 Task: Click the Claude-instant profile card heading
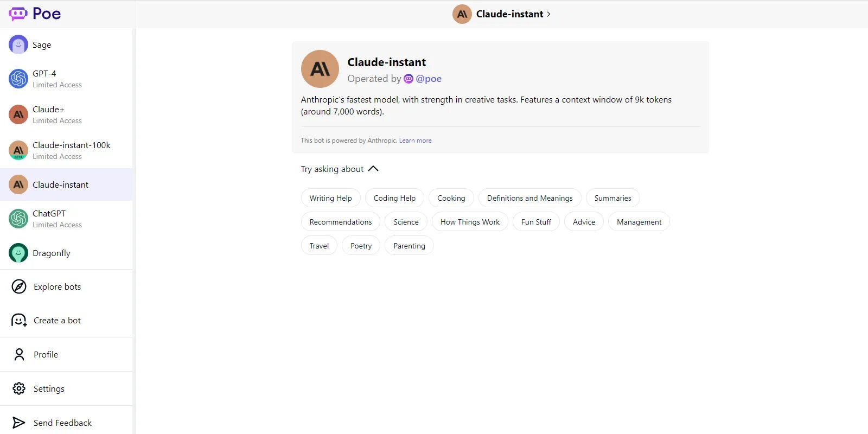point(387,62)
